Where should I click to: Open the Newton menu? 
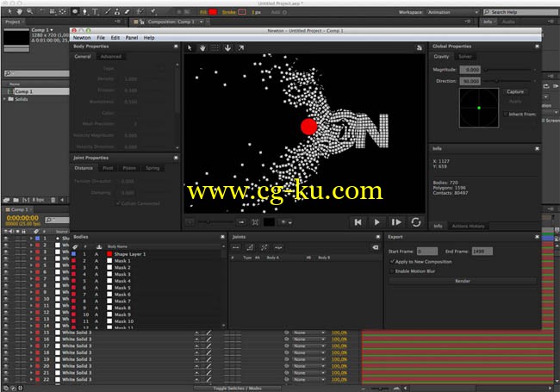(x=82, y=38)
